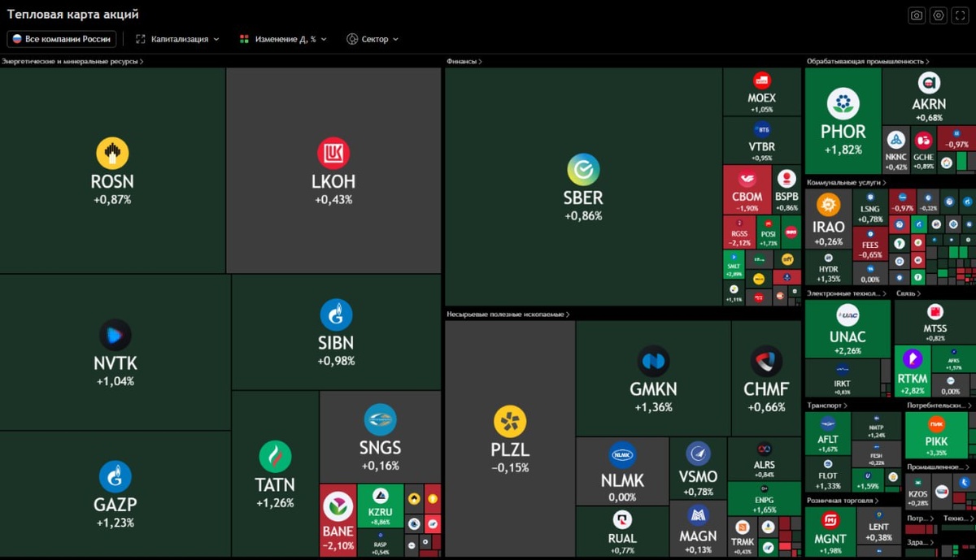This screenshot has width=976, height=560.
Task: Click the MAGN logo
Action: tap(698, 514)
